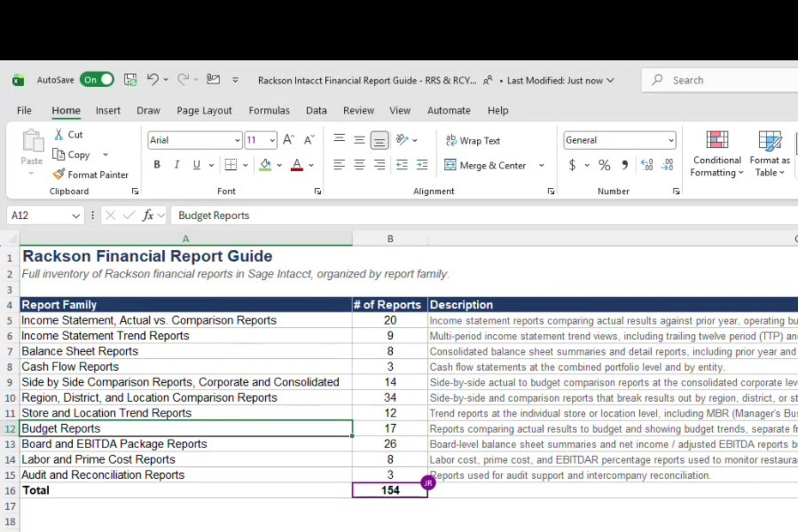The width and height of the screenshot is (798, 532).
Task: Click the Borders icon
Action: [231, 165]
